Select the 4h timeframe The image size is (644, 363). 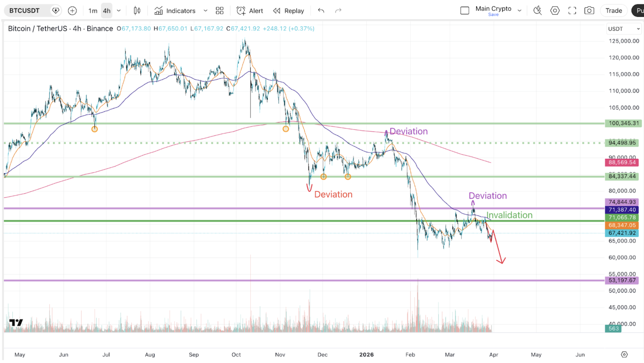click(x=107, y=11)
